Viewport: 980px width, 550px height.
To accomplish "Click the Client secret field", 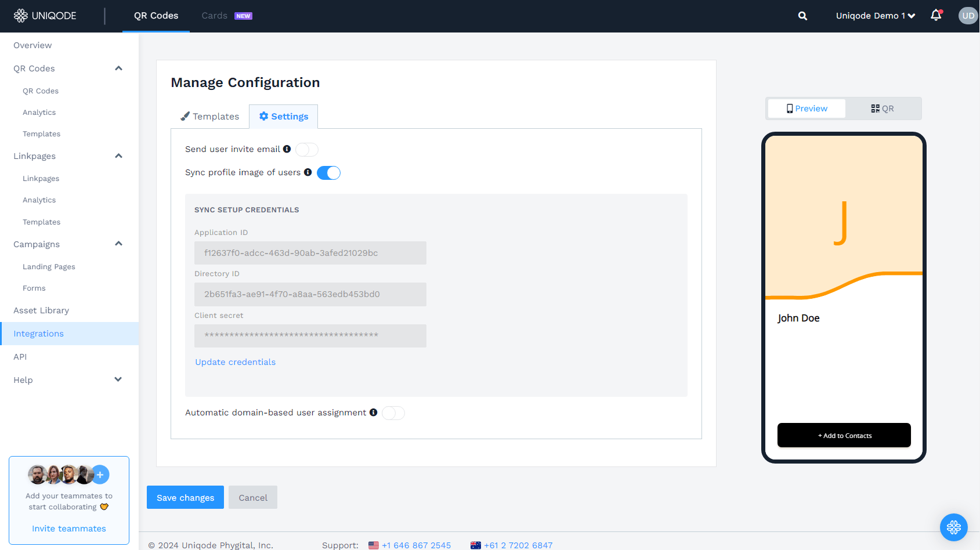I will click(x=310, y=336).
